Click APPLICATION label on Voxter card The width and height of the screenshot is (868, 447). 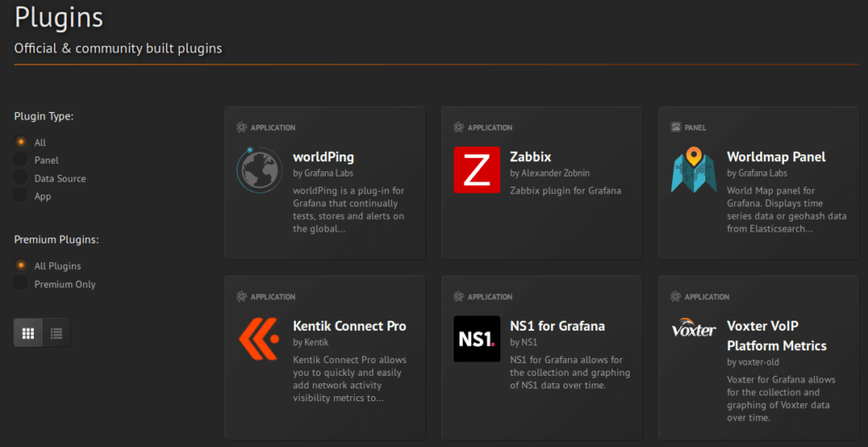pos(707,297)
